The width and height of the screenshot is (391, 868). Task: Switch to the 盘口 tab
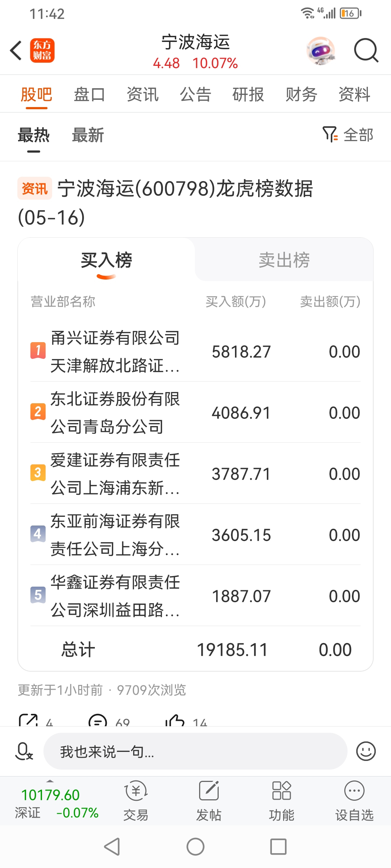[x=89, y=95]
